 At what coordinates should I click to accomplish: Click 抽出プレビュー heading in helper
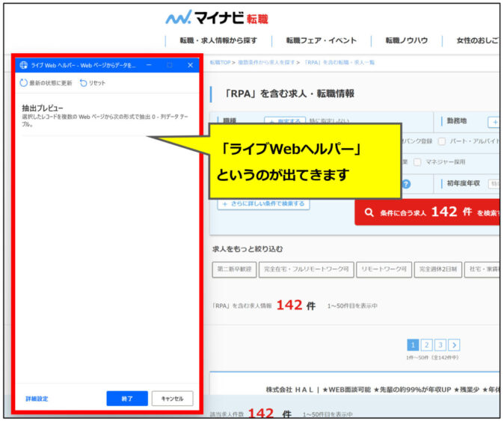tap(43, 108)
